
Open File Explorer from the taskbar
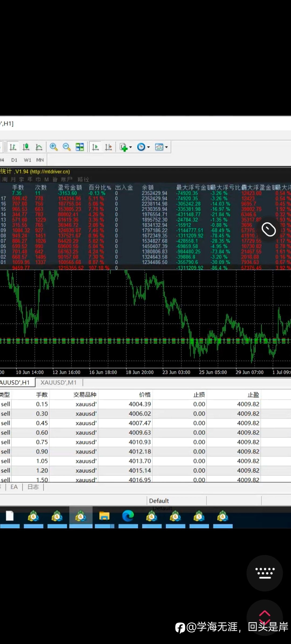click(104, 516)
